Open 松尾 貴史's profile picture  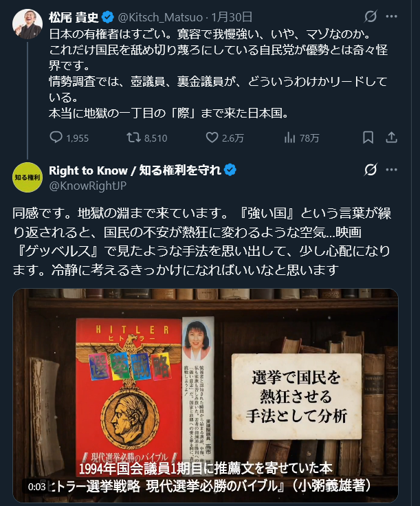[x=27, y=24]
